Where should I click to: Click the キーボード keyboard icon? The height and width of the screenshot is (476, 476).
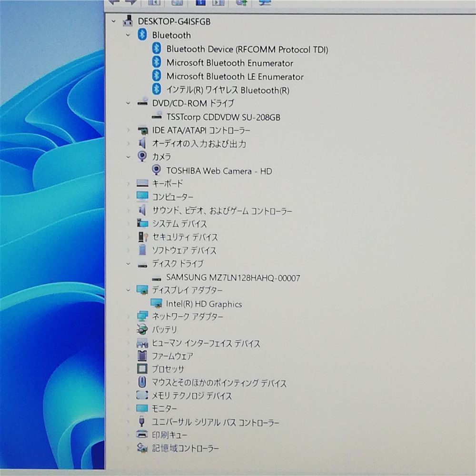tap(142, 183)
